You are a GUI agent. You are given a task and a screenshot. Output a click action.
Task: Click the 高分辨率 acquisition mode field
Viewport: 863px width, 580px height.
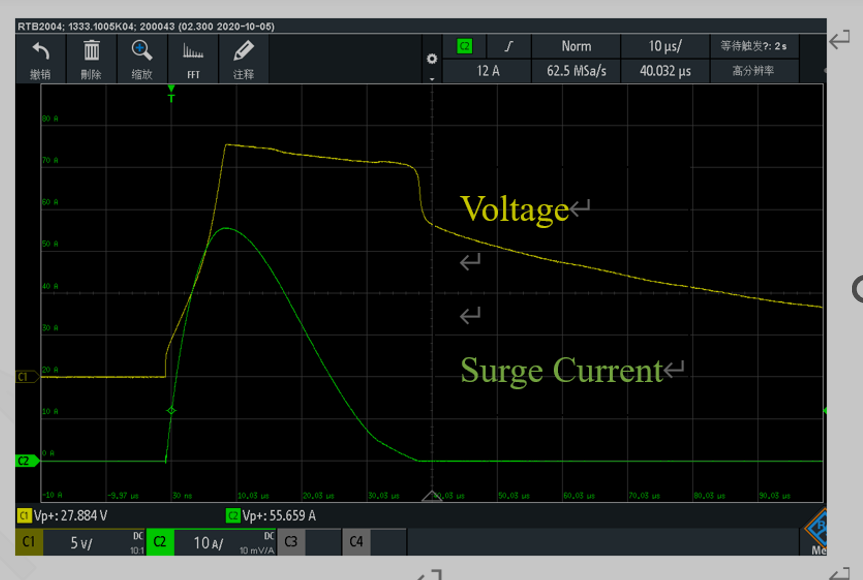pos(754,71)
